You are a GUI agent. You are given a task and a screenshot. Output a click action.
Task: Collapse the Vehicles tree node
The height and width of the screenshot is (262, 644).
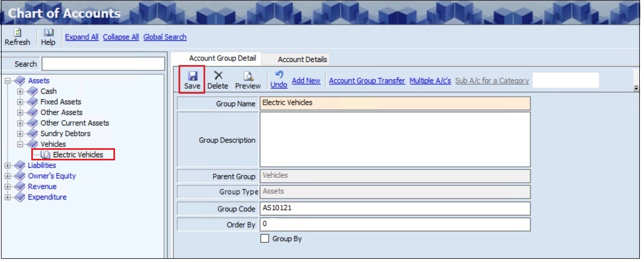pyautogui.click(x=20, y=144)
